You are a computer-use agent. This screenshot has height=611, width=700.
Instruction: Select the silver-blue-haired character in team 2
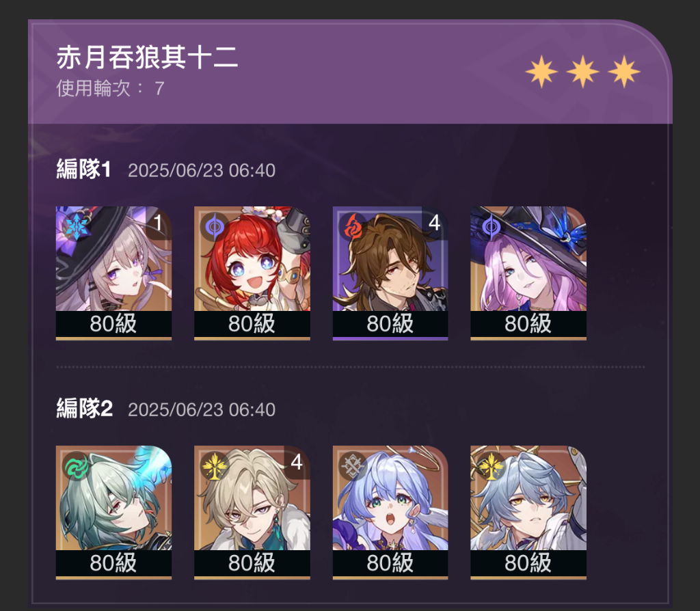click(528, 513)
